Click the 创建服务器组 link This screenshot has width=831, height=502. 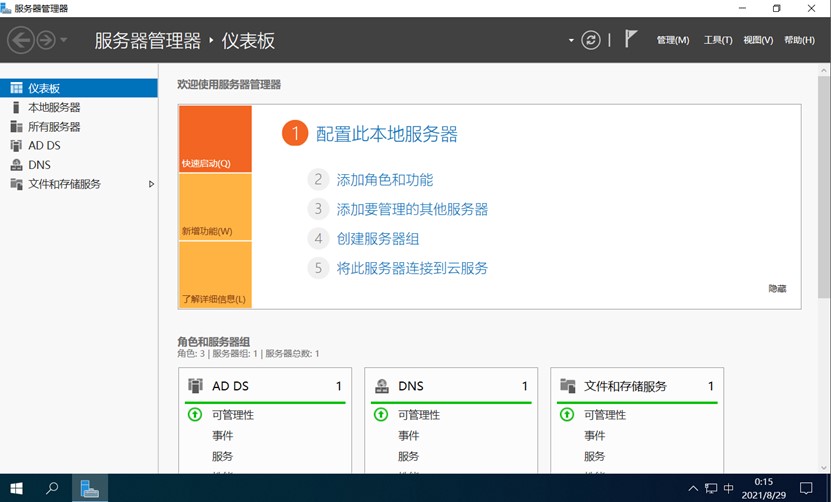[x=378, y=239]
